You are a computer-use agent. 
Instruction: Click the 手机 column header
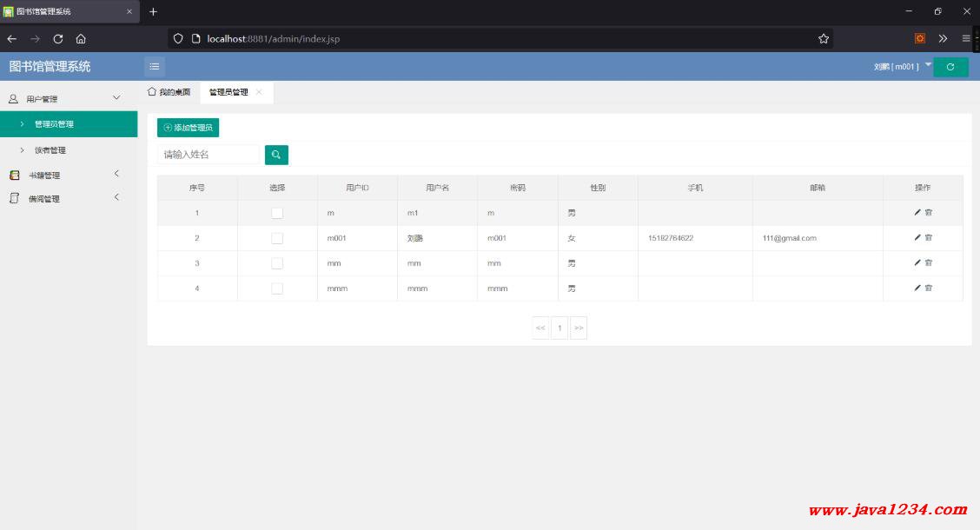pyautogui.click(x=696, y=188)
